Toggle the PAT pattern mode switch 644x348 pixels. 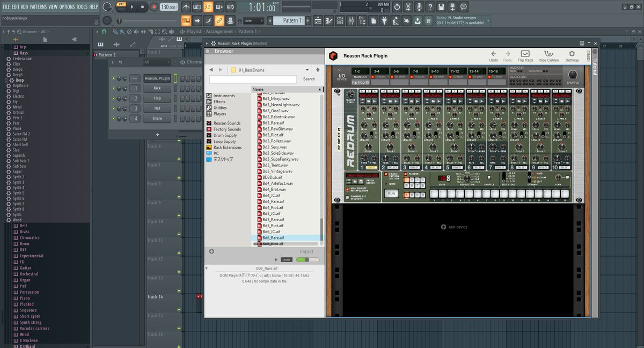click(x=121, y=4)
